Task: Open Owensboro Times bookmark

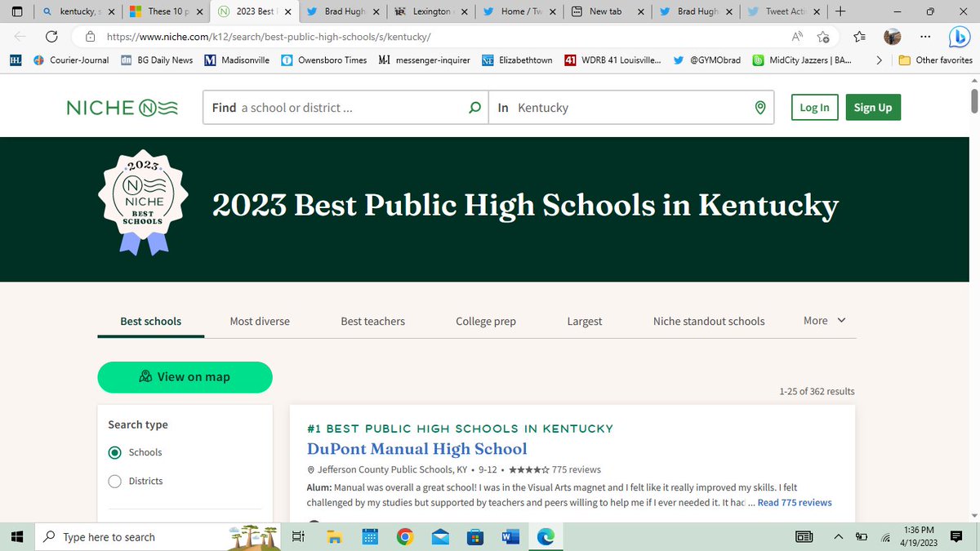Action: coord(324,60)
